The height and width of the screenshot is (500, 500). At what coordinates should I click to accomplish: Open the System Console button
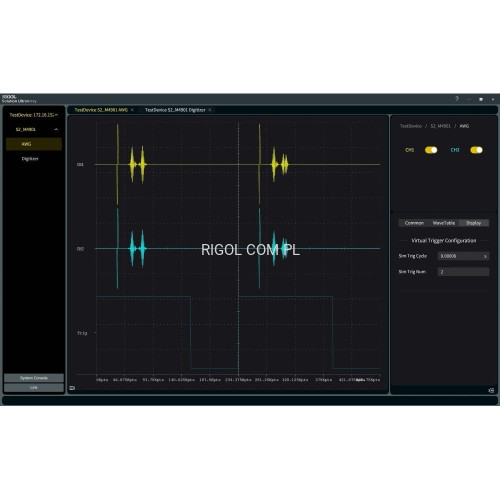pos(34,378)
